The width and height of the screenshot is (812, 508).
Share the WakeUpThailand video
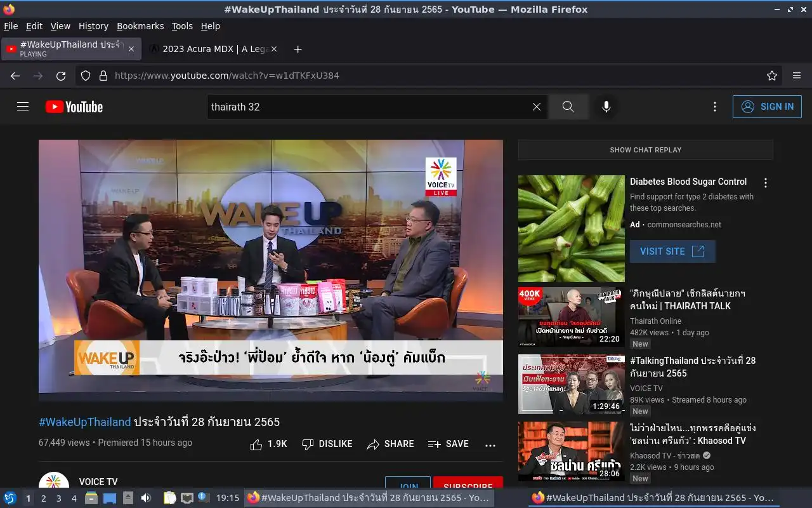(390, 444)
